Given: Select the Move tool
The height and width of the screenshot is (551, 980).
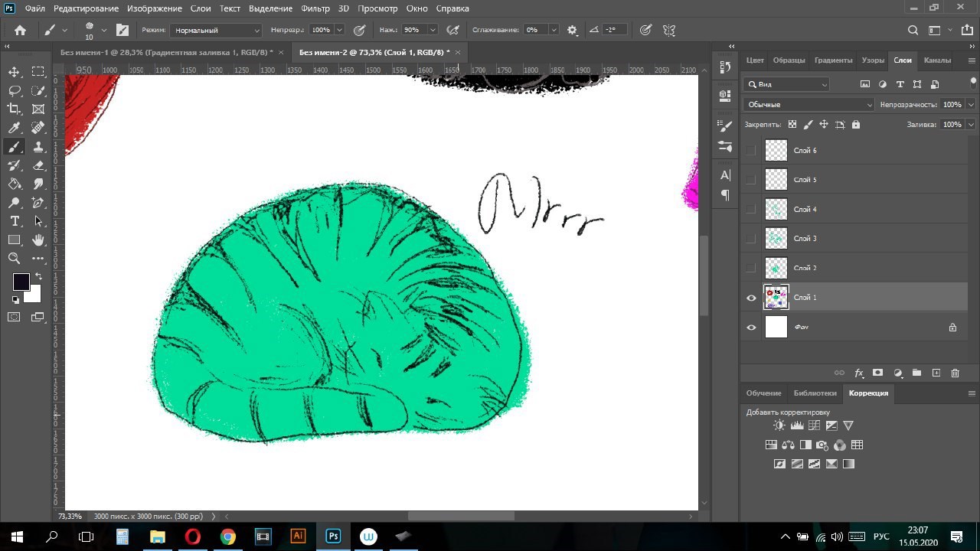Looking at the screenshot, I should coord(15,72).
